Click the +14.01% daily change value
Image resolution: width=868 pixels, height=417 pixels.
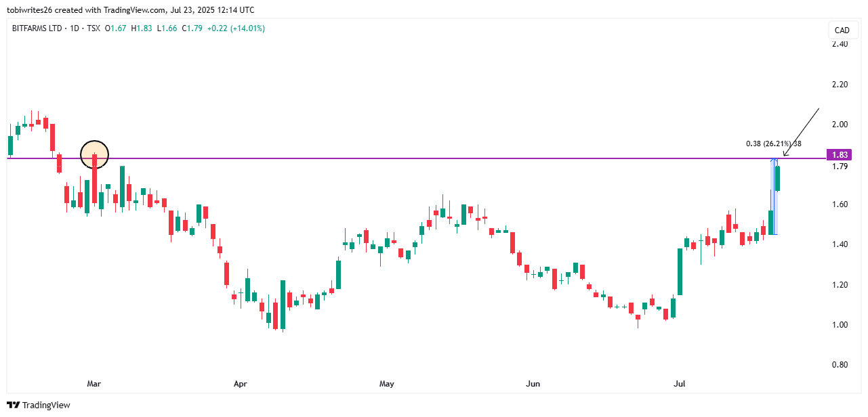click(247, 29)
